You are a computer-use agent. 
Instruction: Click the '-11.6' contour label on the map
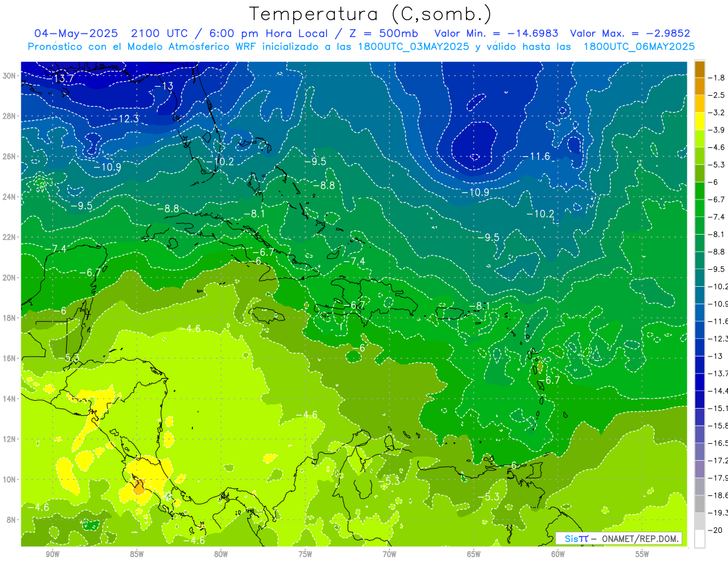(536, 156)
